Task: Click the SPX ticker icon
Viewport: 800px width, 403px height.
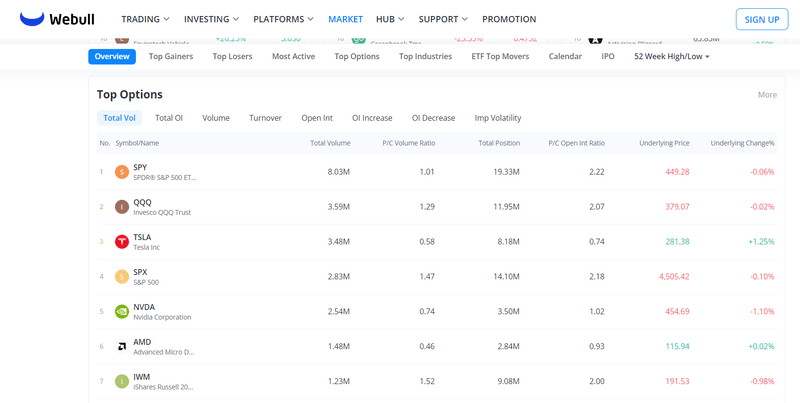Action: pyautogui.click(x=121, y=276)
